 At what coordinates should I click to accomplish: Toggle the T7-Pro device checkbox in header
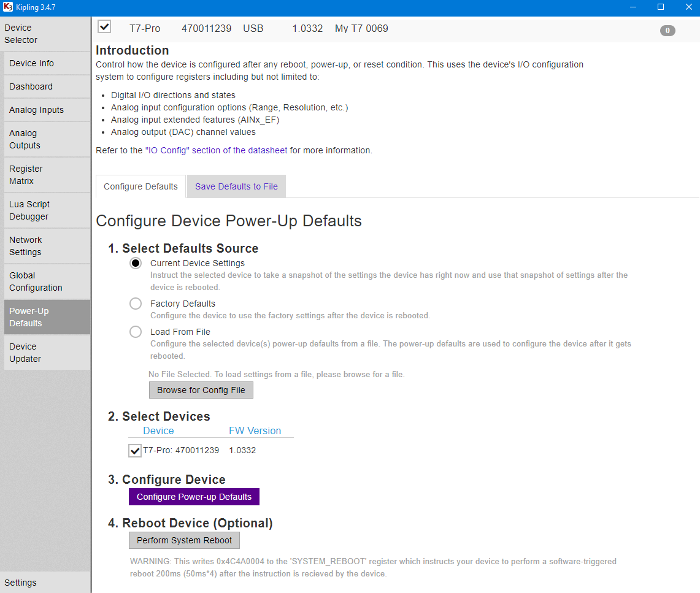105,27
